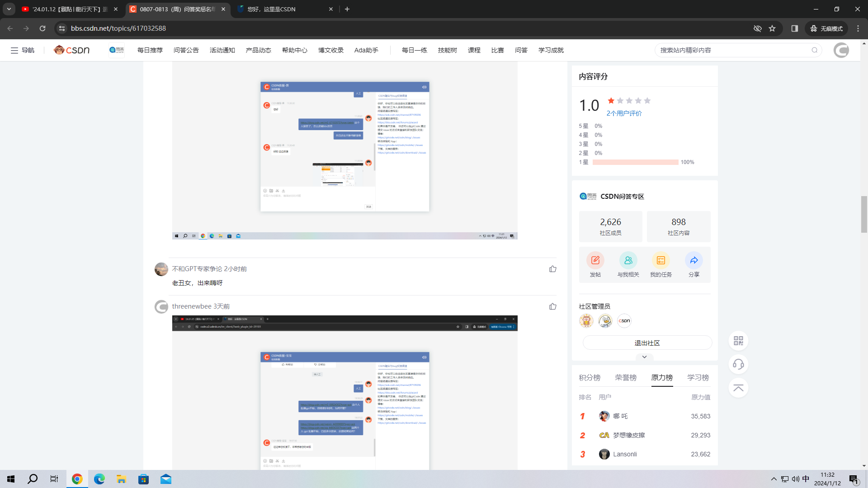This screenshot has height=488, width=868.
Task: Show the QR code floating icon
Action: (x=738, y=341)
